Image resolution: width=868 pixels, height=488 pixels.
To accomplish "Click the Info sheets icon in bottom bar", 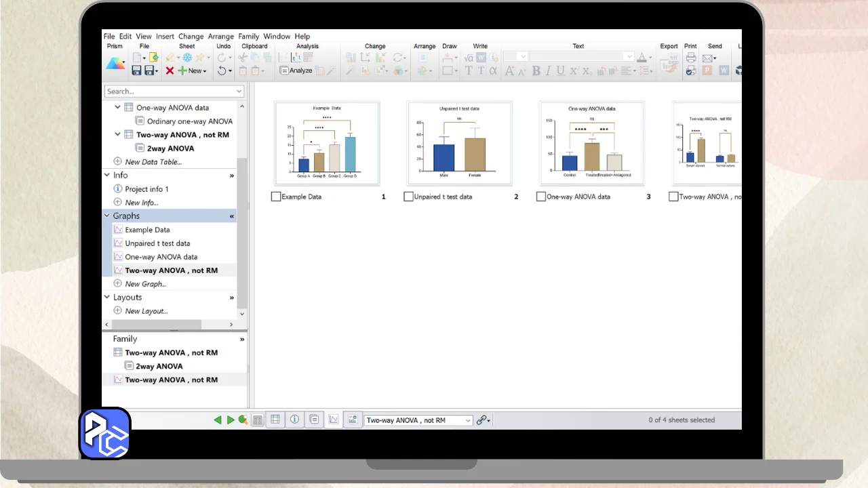I will pos(295,420).
